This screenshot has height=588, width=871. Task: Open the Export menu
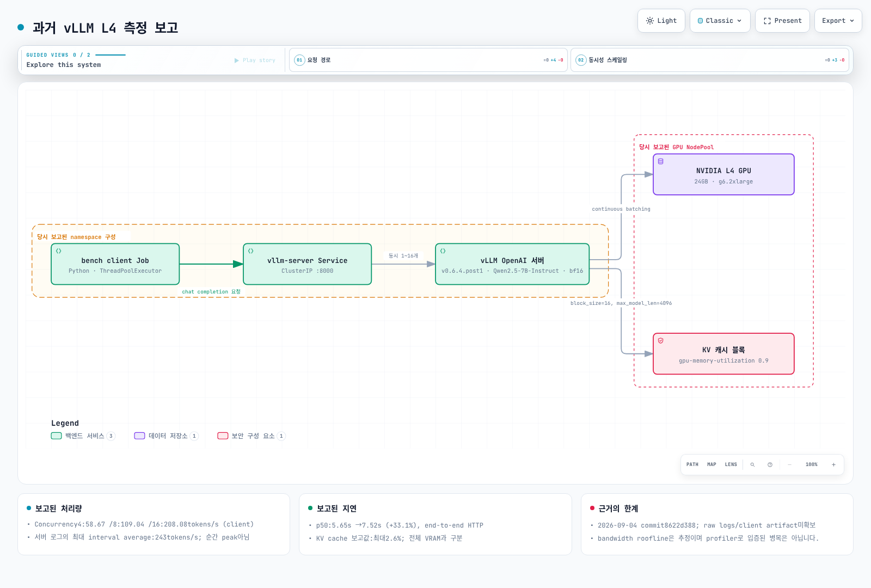(838, 21)
